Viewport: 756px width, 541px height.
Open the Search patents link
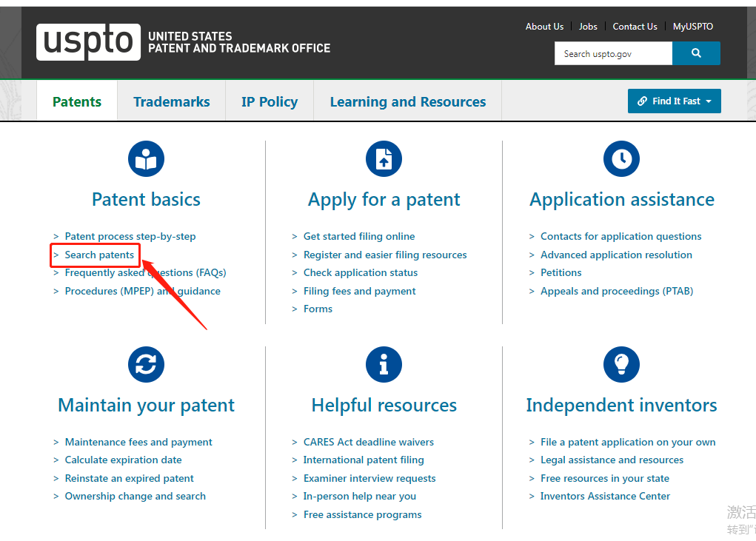tap(99, 255)
